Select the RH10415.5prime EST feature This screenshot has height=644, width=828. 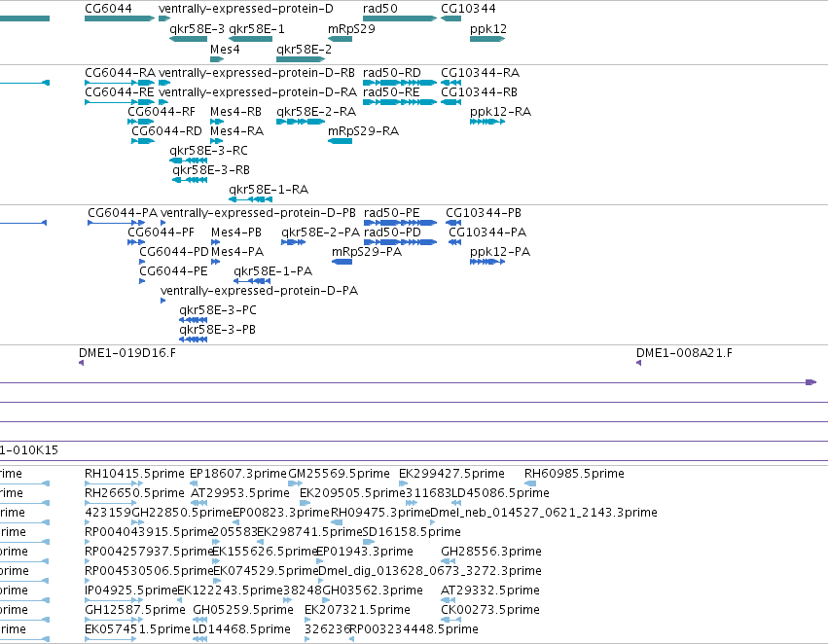point(114,483)
